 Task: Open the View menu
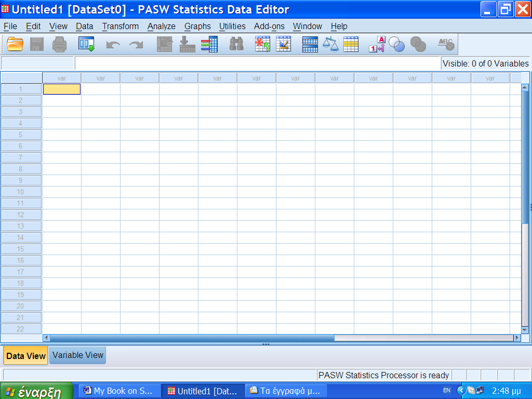58,26
